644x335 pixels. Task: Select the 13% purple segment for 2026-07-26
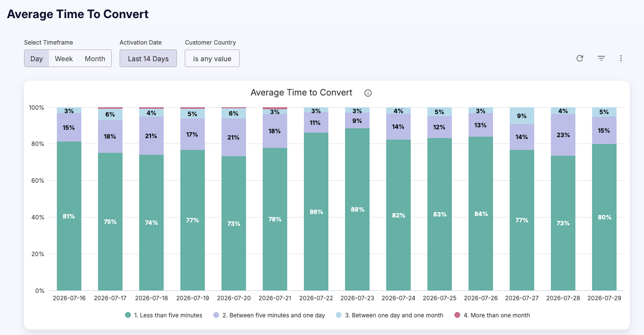coord(481,125)
